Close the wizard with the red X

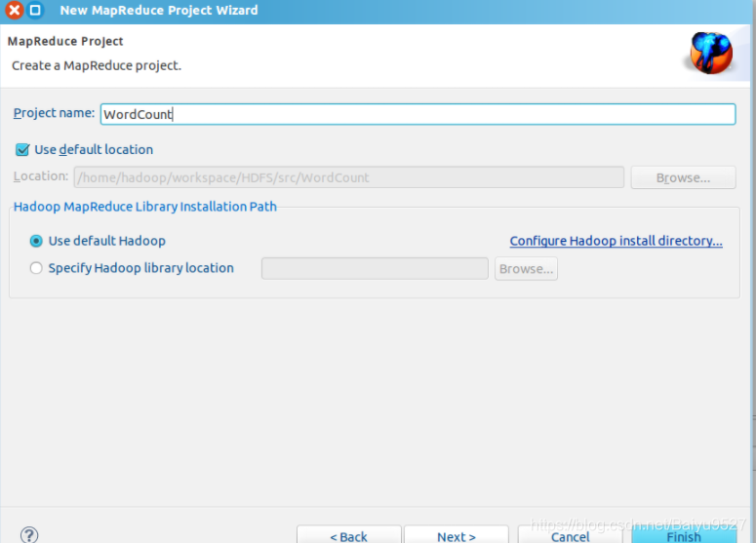pyautogui.click(x=15, y=10)
